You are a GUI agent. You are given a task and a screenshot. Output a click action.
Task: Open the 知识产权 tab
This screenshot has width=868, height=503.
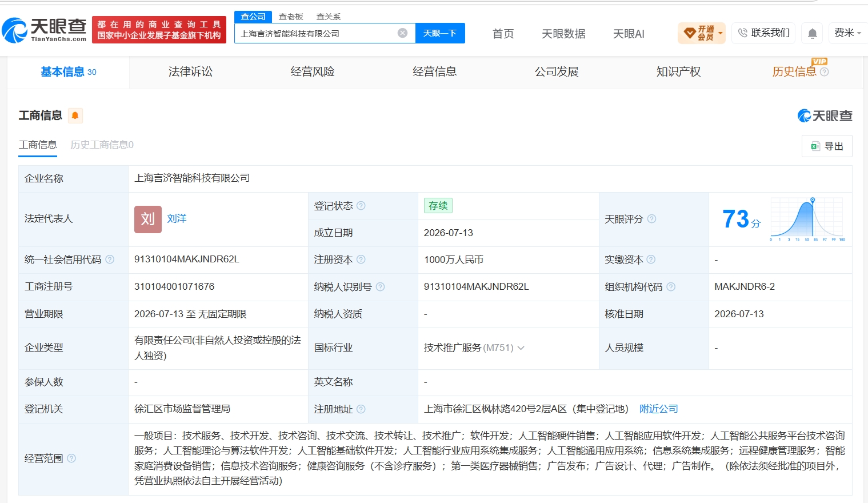coord(678,72)
